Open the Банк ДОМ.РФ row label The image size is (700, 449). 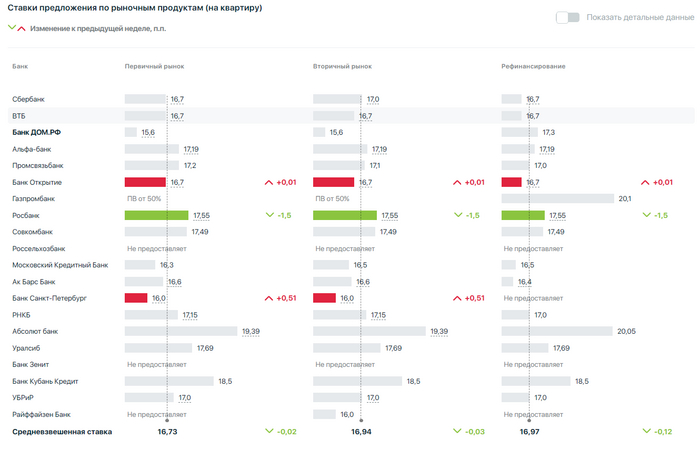click(x=36, y=133)
